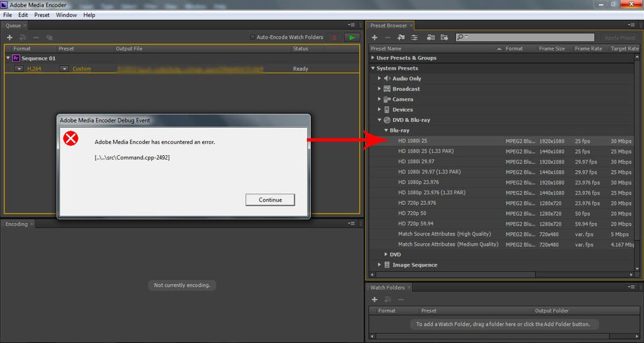Click the Audio Only speaker icon
Viewport: 644px width, 343px height.
[387, 79]
